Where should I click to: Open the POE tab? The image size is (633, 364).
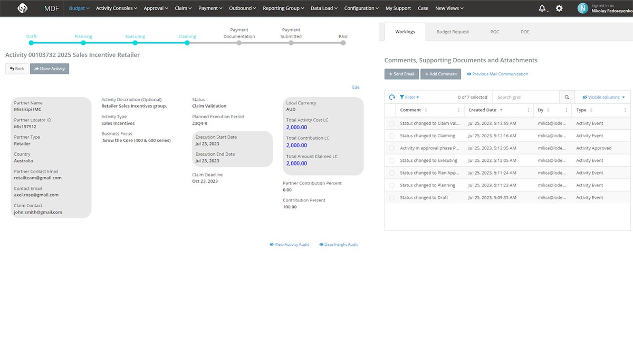click(525, 32)
